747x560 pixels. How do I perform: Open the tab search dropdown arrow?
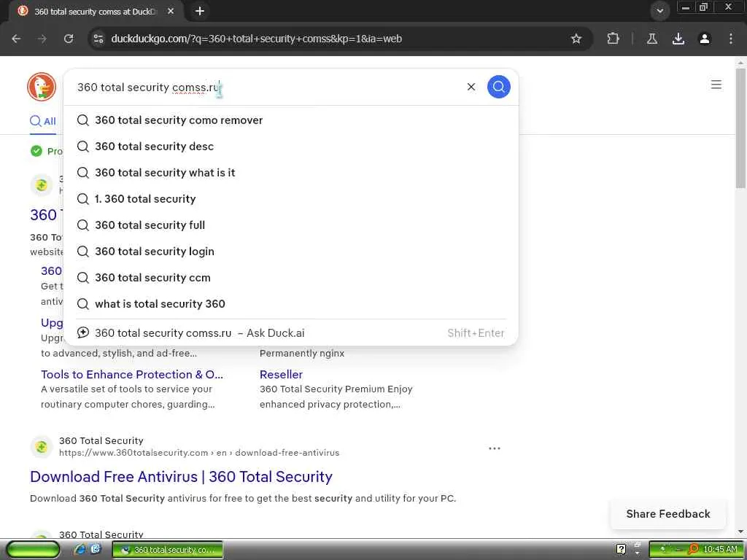pos(659,11)
